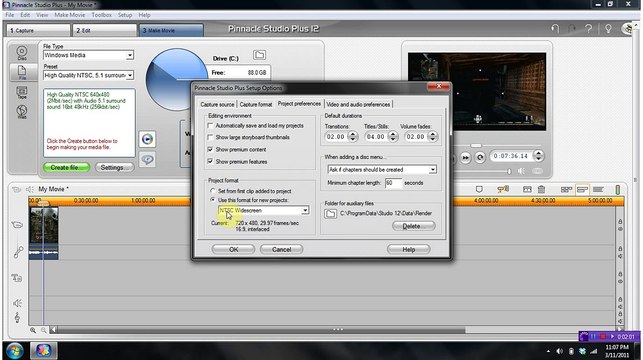Click the split clip razor icon
This screenshot has height=360, width=643.
[x=527, y=189]
